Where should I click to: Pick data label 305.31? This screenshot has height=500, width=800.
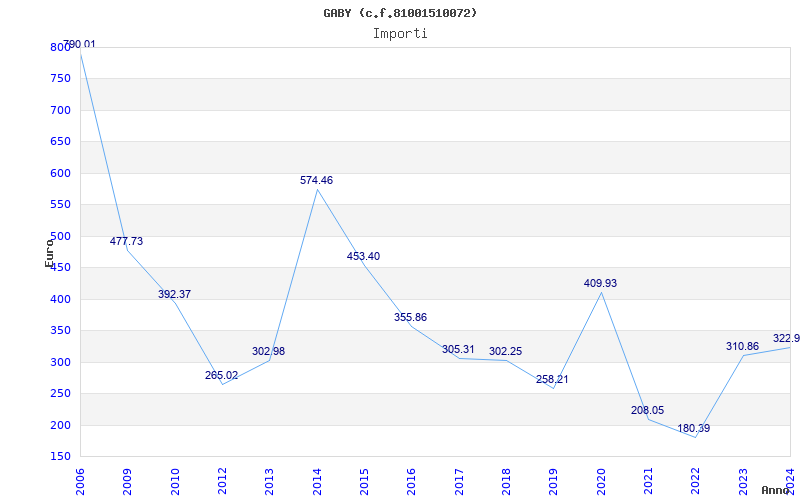(x=458, y=349)
